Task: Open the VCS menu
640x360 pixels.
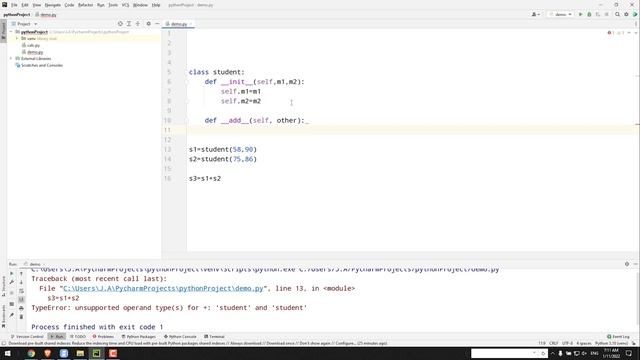Action: point(125,5)
